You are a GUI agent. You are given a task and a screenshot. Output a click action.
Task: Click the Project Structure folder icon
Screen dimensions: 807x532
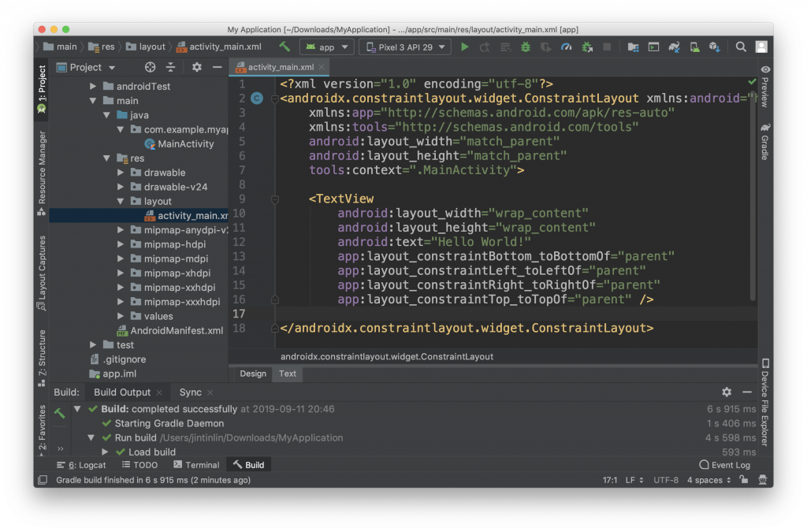(x=633, y=47)
